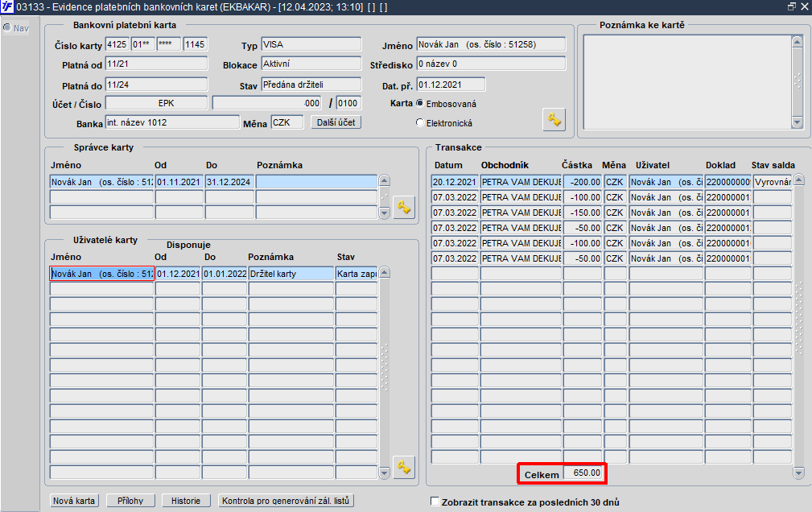Click the restore window icon in title bar

[x=792, y=6]
